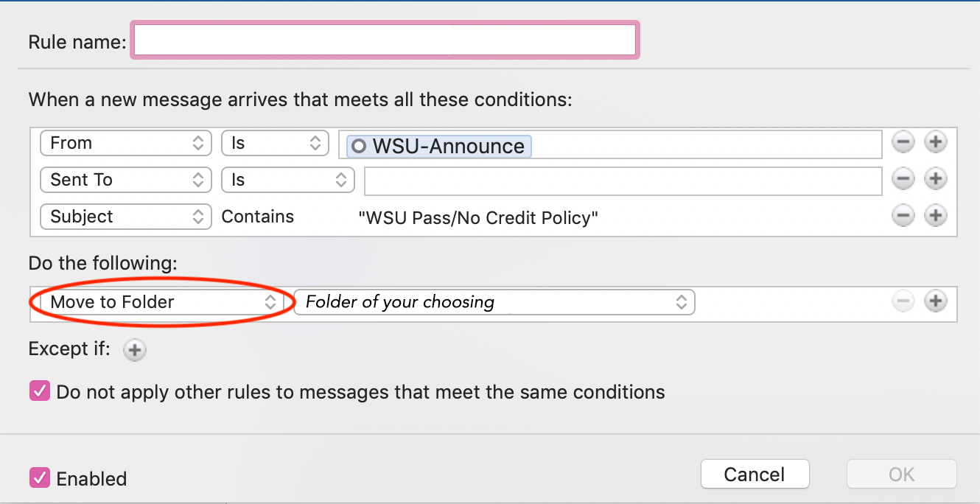Add another action after Move to Folder

(x=935, y=301)
